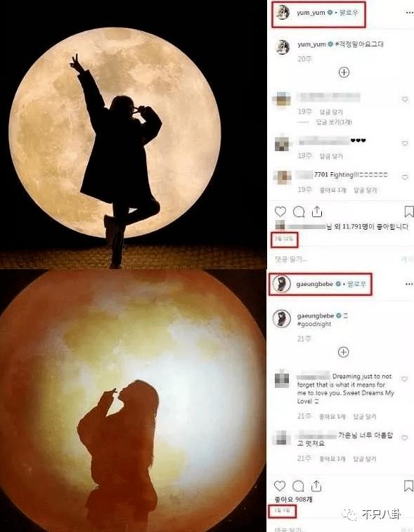414x532 pixels.
Task: Share the gaeungbebe post via share icon
Action: coord(316,486)
